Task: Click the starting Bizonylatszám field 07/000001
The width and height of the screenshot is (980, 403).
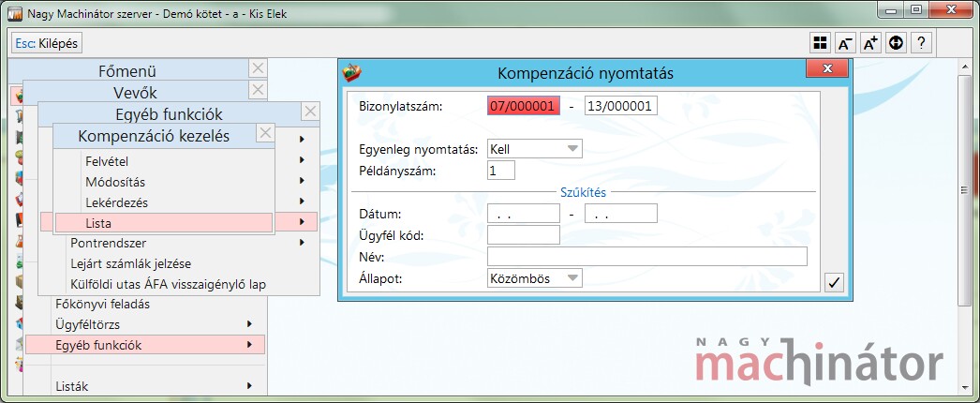Action: pos(523,106)
